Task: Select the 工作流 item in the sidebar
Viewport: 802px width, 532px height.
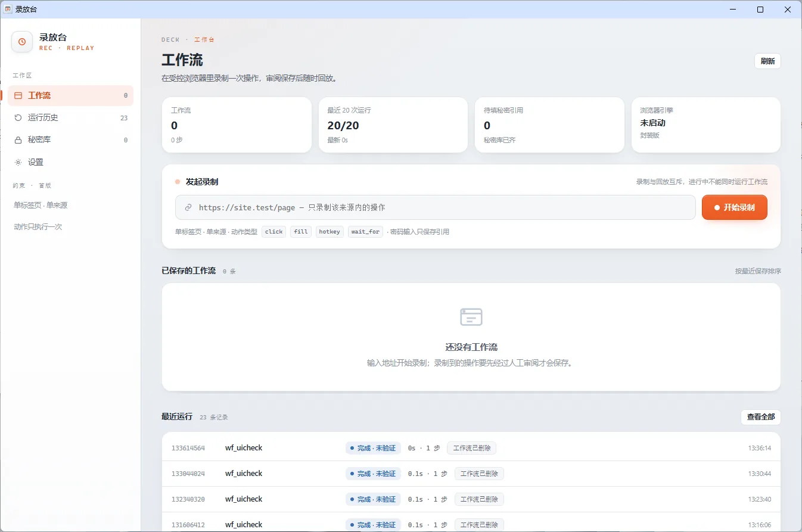Action: pyautogui.click(x=70, y=95)
